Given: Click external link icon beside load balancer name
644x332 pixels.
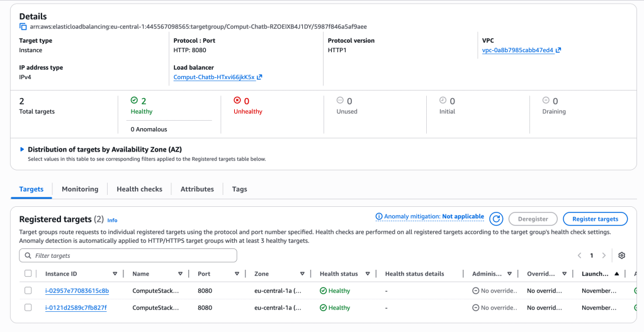Looking at the screenshot, I should pos(259,77).
